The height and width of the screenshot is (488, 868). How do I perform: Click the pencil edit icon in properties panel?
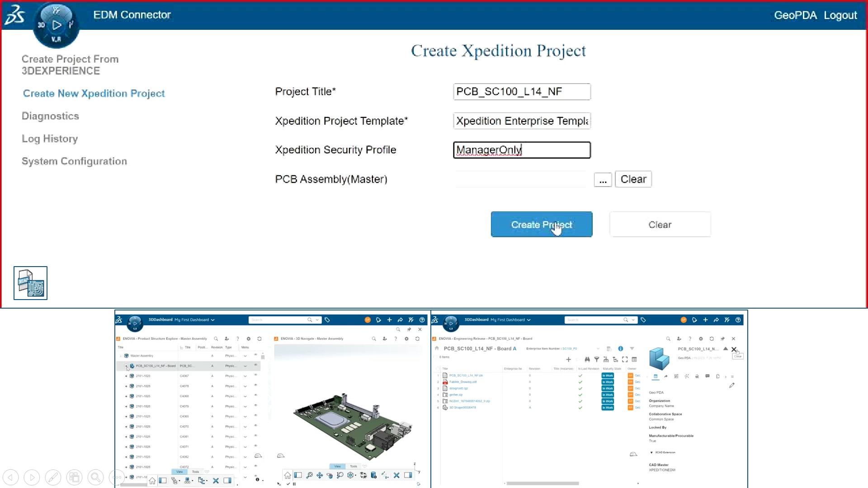731,385
